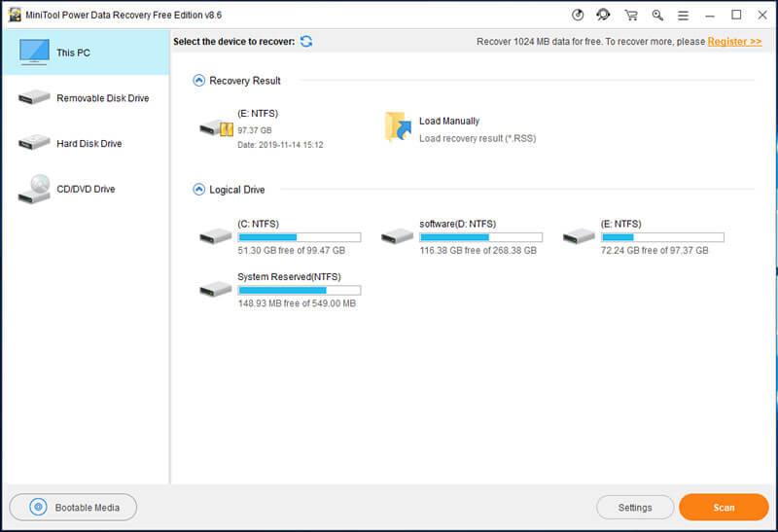Maximize the MiniTool window

coord(736,15)
